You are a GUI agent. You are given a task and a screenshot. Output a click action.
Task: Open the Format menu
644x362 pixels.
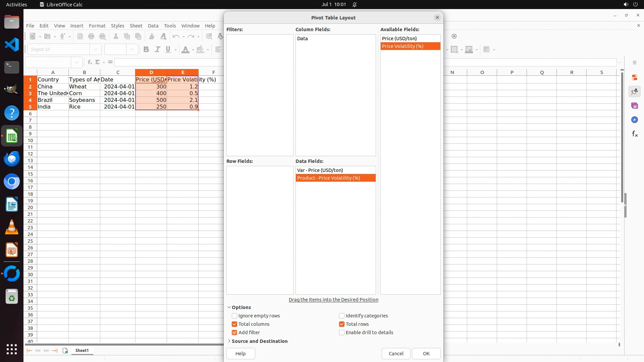(x=97, y=26)
